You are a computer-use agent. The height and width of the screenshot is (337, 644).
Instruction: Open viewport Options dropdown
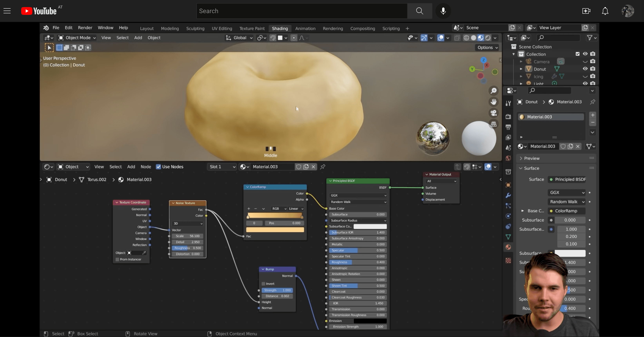click(x=487, y=47)
